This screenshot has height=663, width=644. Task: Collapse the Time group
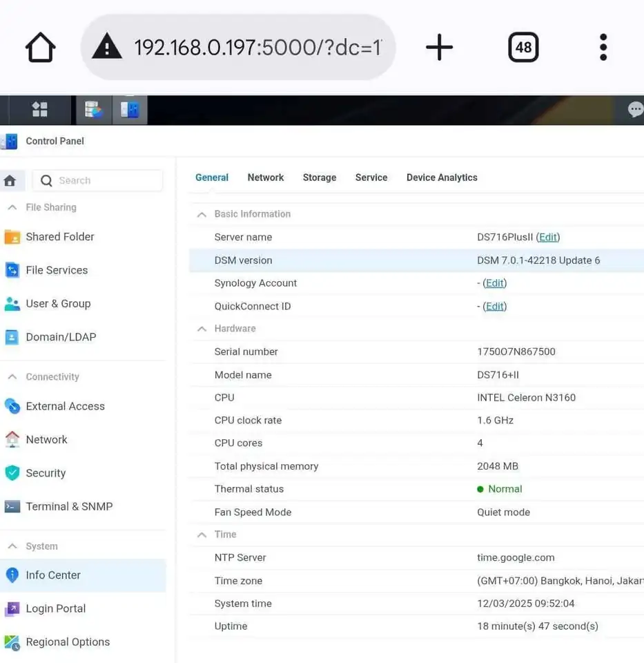coord(202,535)
